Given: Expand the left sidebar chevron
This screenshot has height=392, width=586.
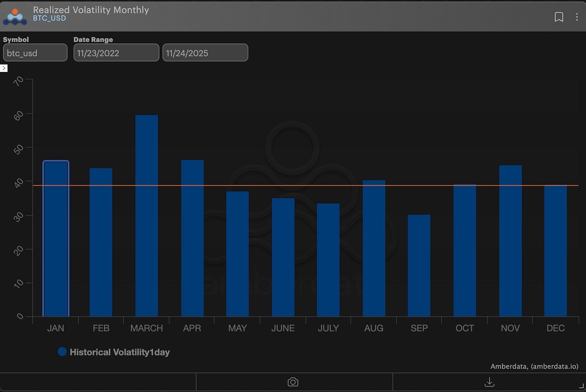Looking at the screenshot, I should [4, 68].
